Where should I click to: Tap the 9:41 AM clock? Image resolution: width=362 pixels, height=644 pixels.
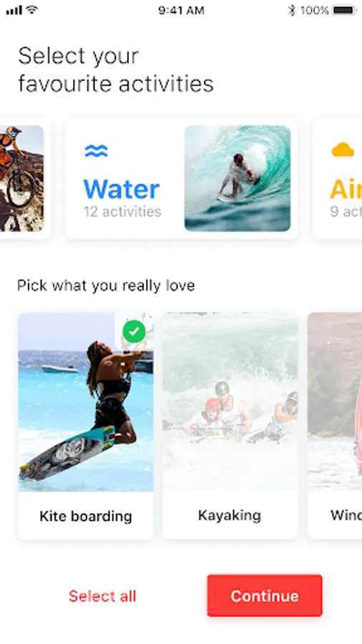pyautogui.click(x=181, y=10)
